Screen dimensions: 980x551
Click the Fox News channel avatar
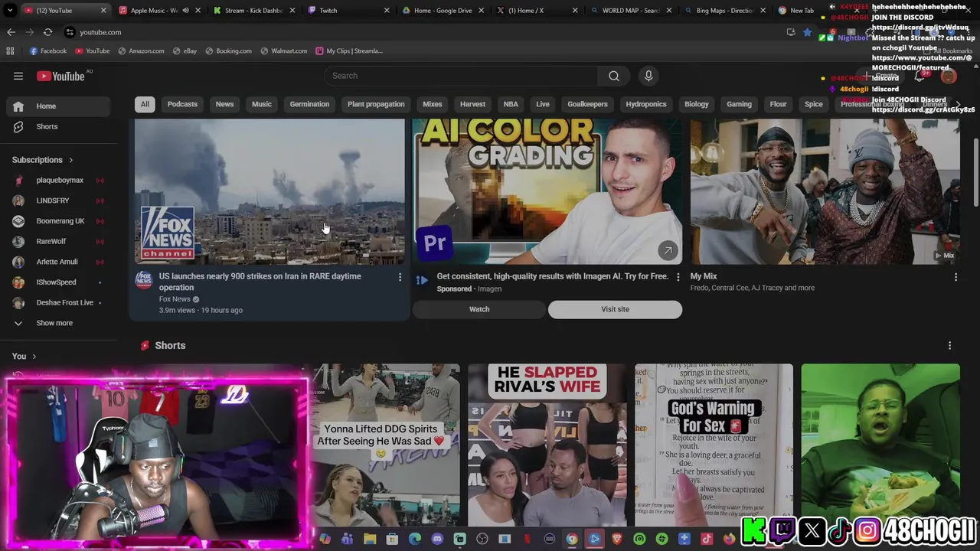point(144,280)
